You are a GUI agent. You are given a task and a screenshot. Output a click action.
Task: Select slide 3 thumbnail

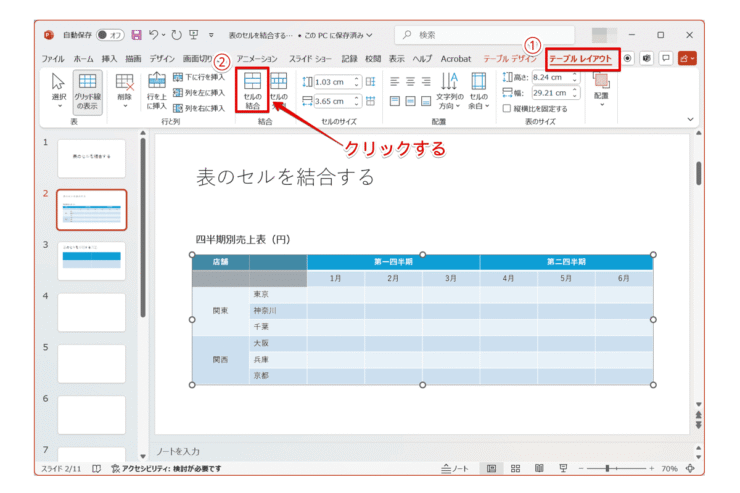coord(92,261)
